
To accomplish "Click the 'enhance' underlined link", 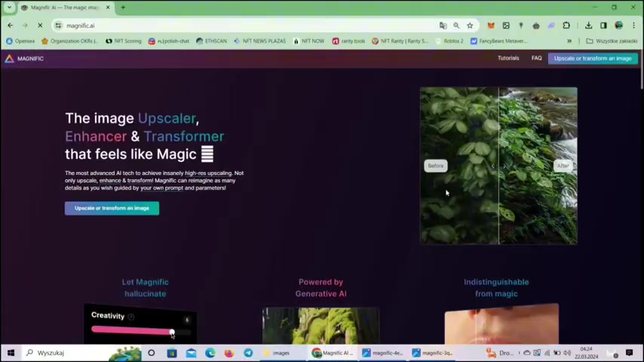I will [x=110, y=180].
